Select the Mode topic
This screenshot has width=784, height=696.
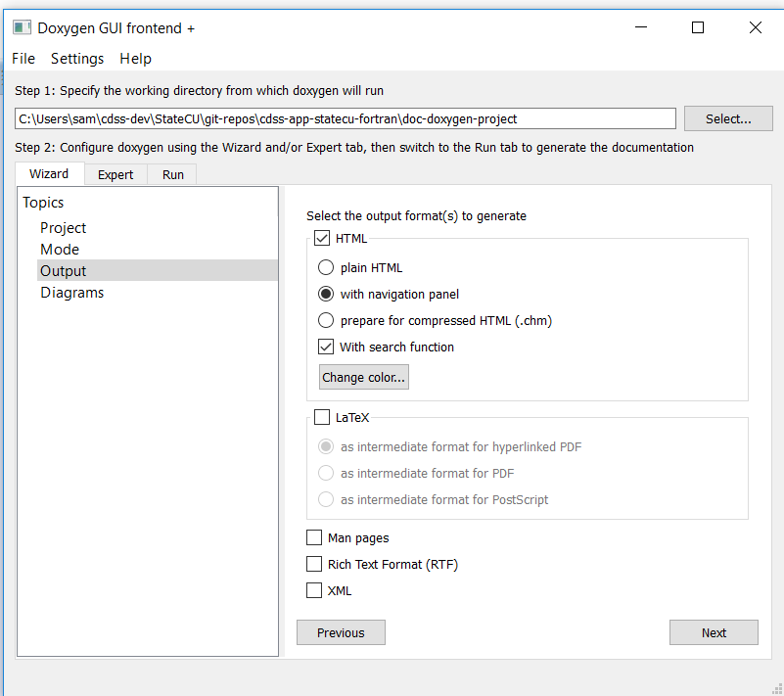[x=60, y=250]
